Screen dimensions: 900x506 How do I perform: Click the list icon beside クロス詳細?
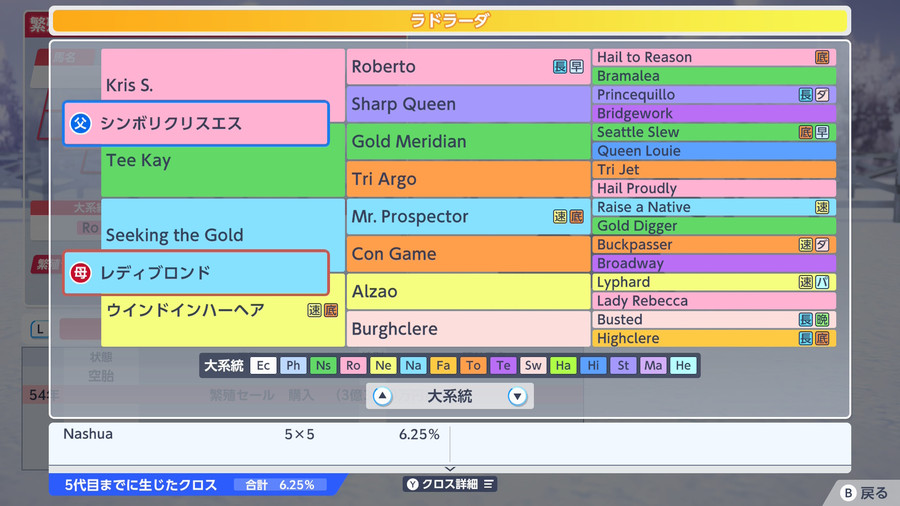488,484
